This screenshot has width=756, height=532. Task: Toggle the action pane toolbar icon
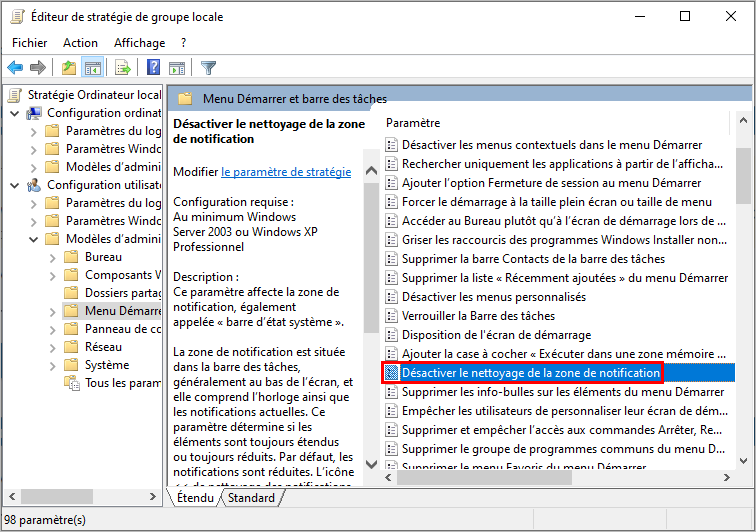(x=177, y=68)
